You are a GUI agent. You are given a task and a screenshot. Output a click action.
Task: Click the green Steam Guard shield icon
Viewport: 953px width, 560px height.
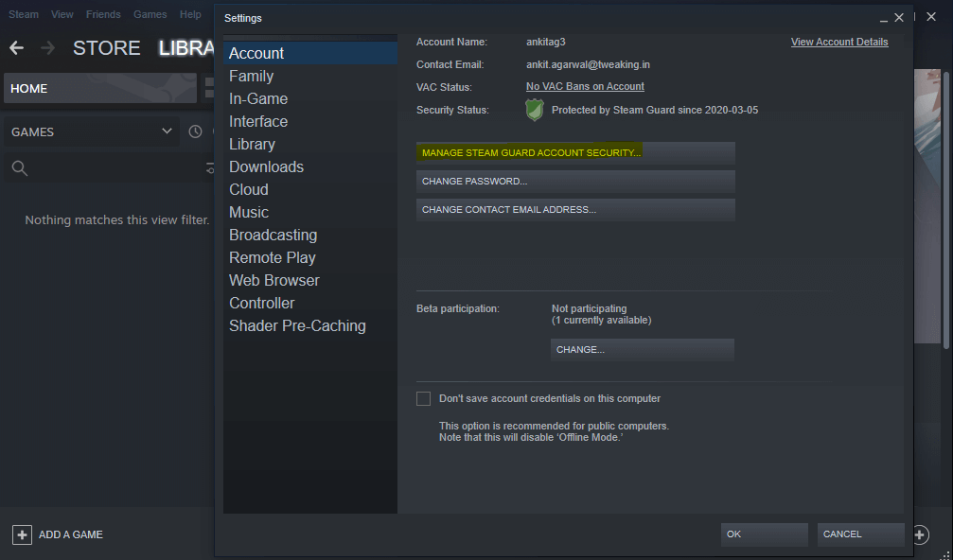coord(535,110)
